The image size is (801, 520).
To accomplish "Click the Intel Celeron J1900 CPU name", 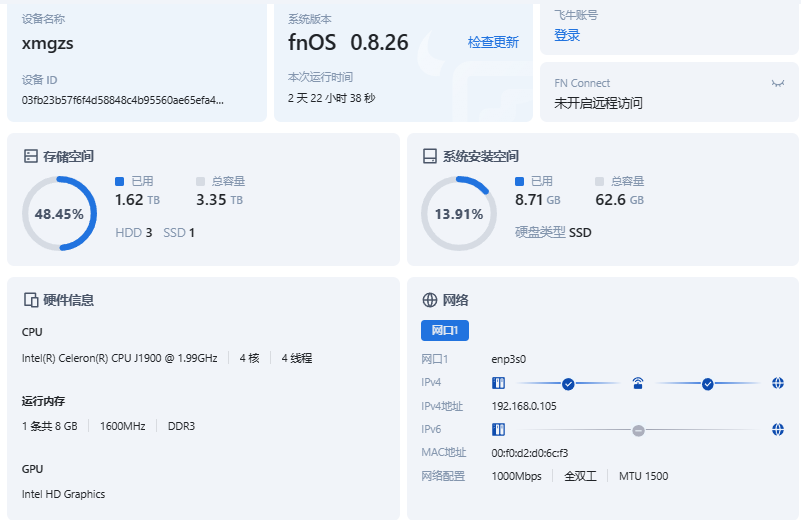I will (120, 358).
